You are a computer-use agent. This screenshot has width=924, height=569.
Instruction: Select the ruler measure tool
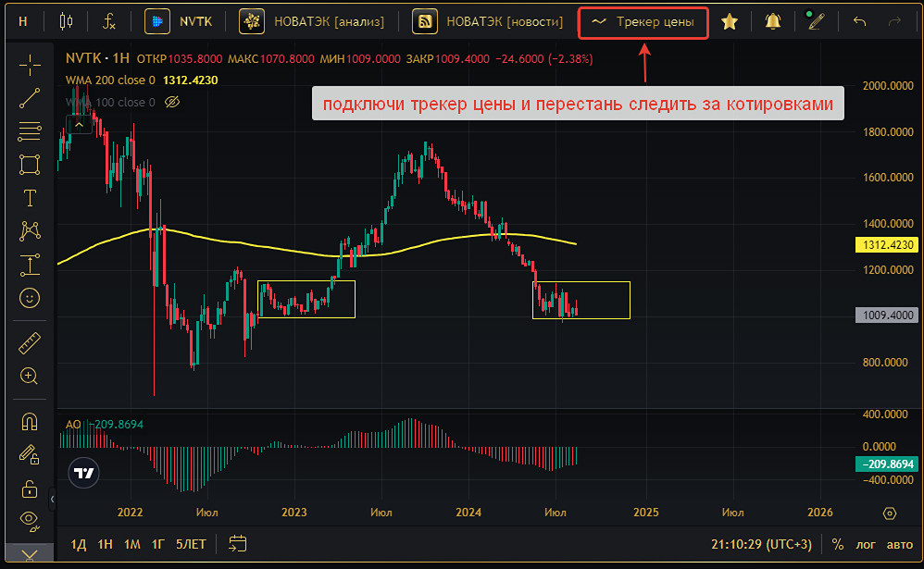tap(30, 343)
